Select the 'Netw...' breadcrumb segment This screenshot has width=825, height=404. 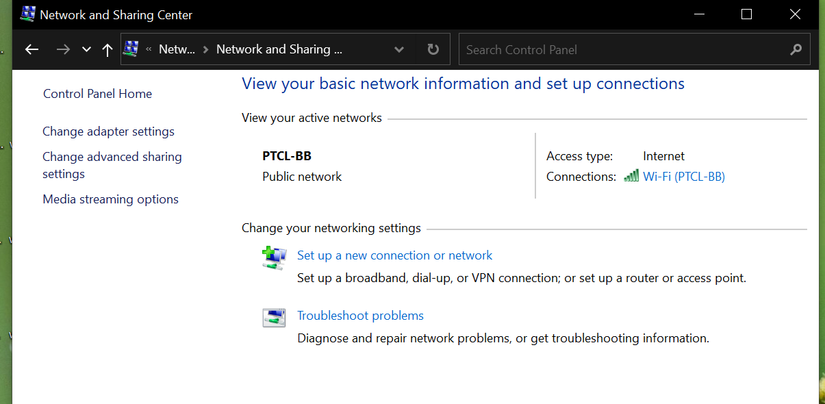click(x=177, y=49)
